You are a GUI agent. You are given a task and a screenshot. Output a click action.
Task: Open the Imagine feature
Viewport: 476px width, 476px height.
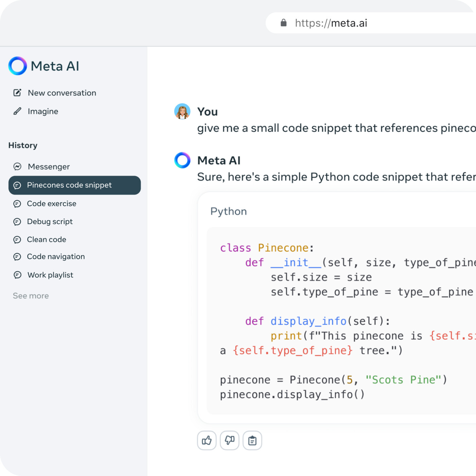(x=43, y=112)
